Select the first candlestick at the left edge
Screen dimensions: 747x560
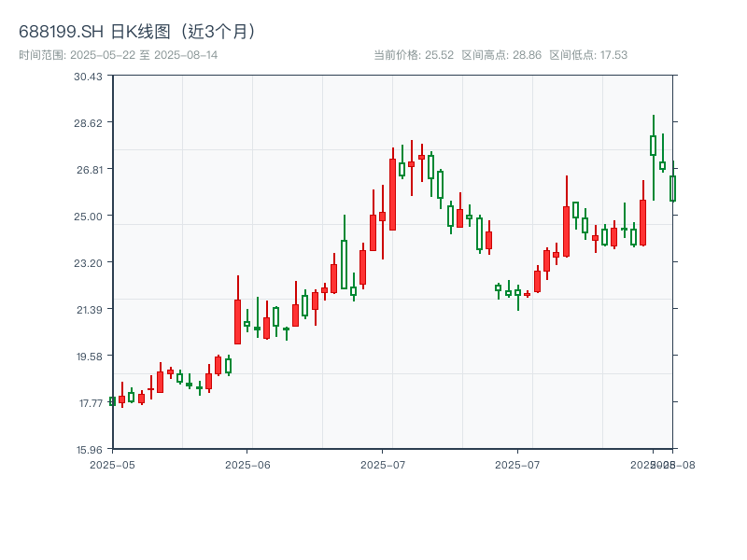point(112,401)
